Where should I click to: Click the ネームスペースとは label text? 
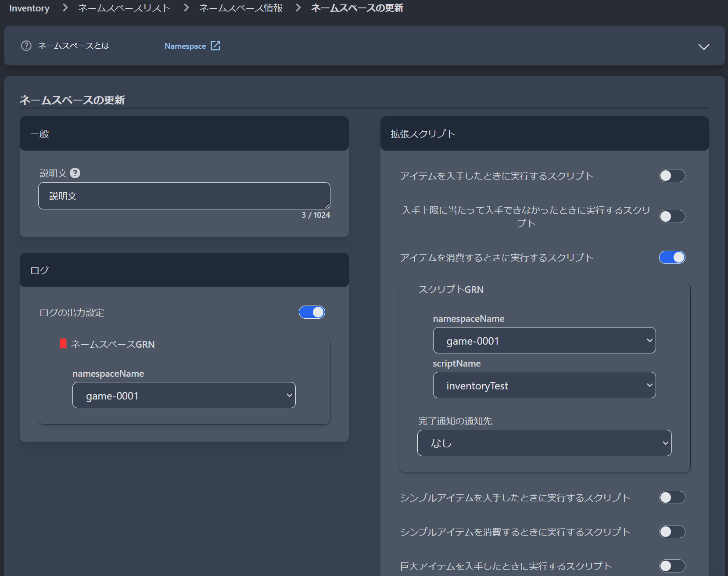73,46
